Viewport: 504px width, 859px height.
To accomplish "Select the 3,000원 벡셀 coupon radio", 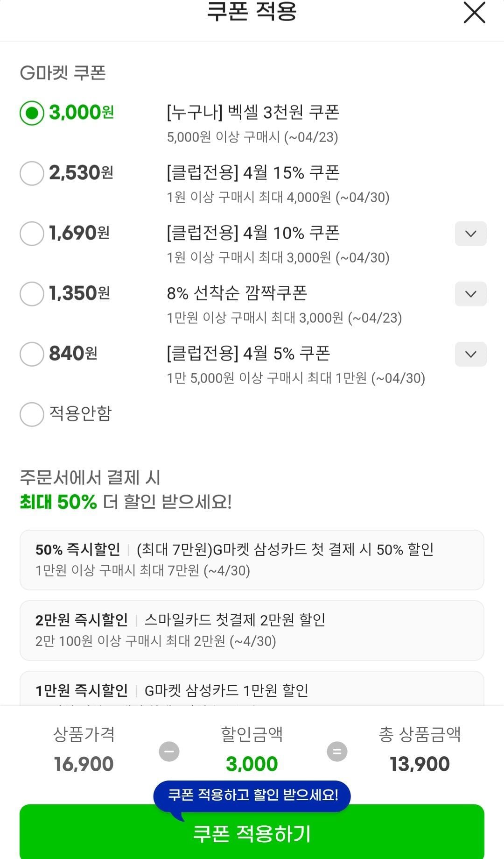I will tap(32, 113).
